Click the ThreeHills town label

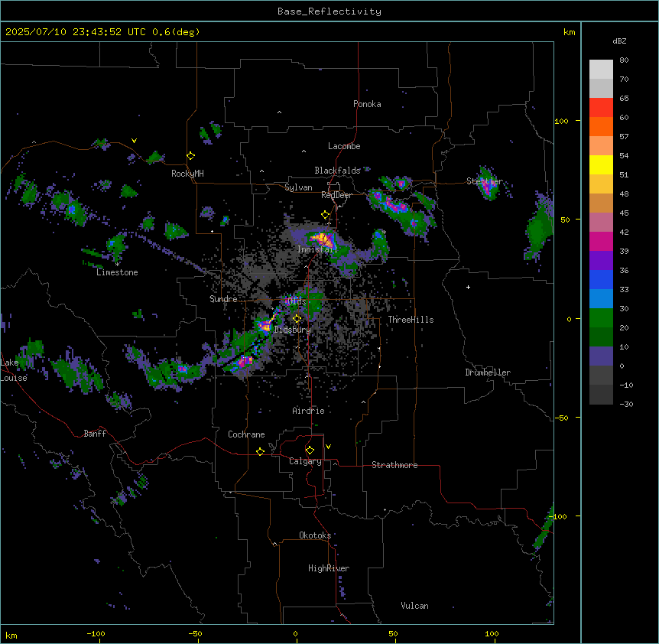coord(411,320)
